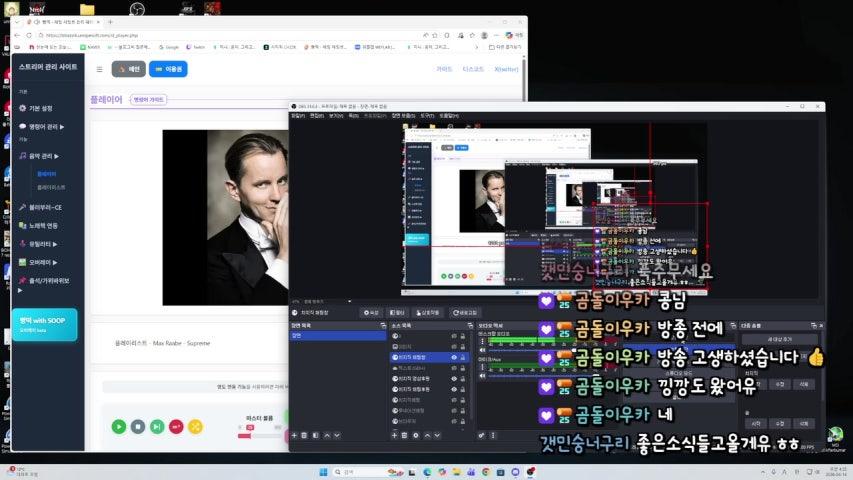This screenshot has width=853, height=480.
Task: Click the red round player control button
Action: pyautogui.click(x=176, y=427)
